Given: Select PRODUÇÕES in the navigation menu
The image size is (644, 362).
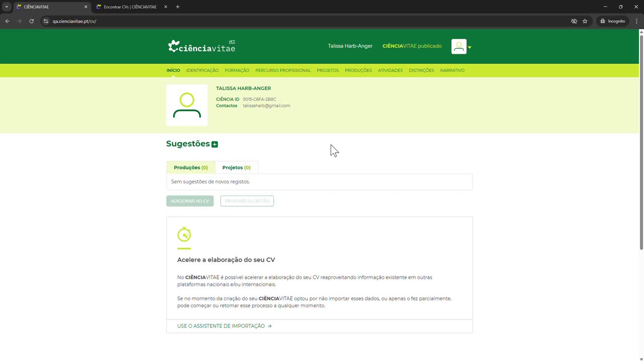Looking at the screenshot, I should (x=358, y=70).
